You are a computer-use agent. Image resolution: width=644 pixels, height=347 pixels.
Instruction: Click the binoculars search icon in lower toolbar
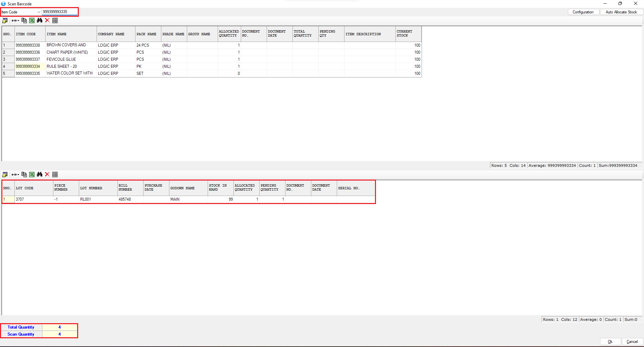(x=40, y=175)
